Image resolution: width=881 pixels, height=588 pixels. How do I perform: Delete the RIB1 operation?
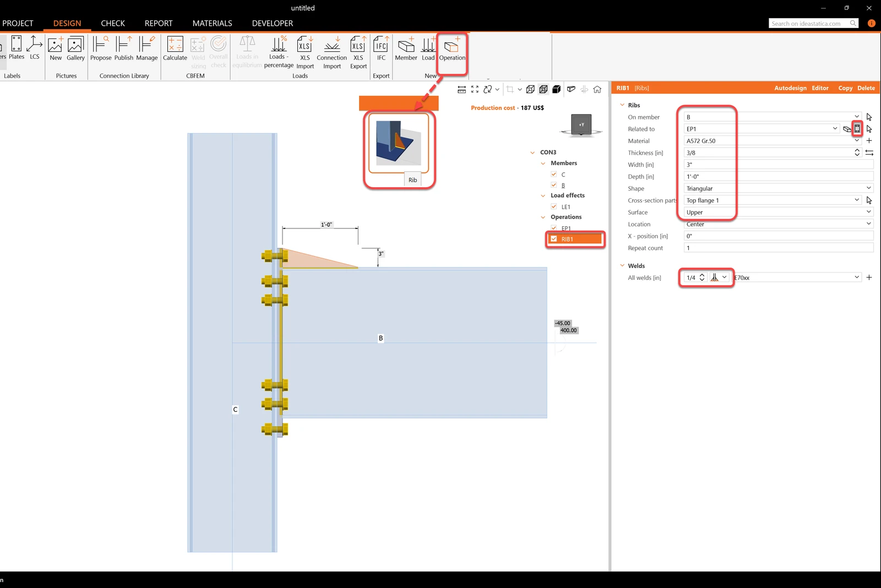pyautogui.click(x=866, y=88)
